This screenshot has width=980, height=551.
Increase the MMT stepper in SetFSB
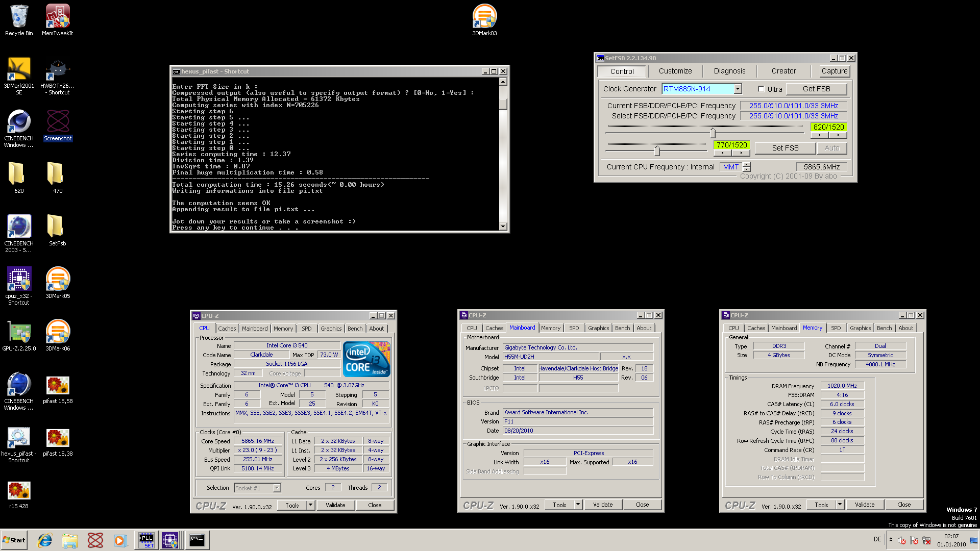pyautogui.click(x=747, y=164)
